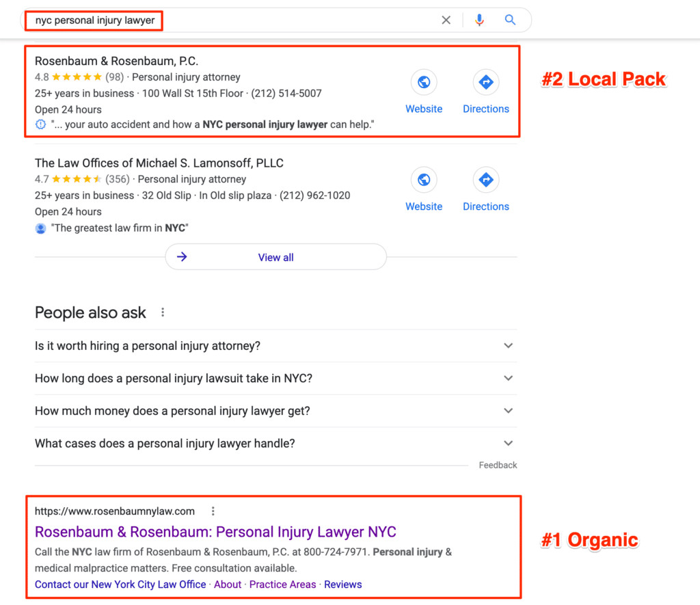This screenshot has width=700, height=605.
Task: Open Lamonsoff law office website globe icon
Action: click(424, 180)
